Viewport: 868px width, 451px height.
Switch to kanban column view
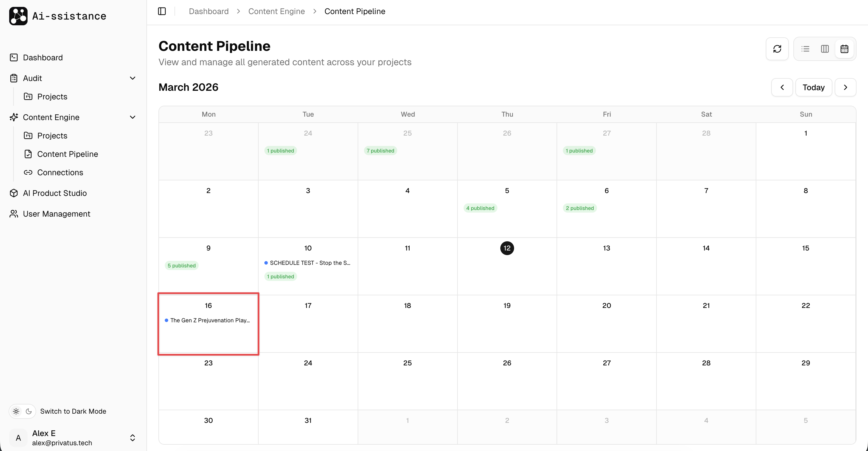pyautogui.click(x=825, y=49)
